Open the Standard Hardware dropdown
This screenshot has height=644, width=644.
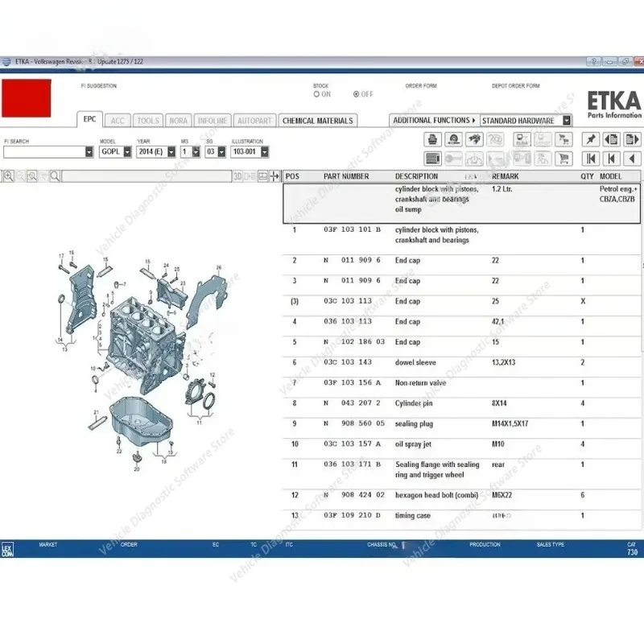tap(567, 120)
